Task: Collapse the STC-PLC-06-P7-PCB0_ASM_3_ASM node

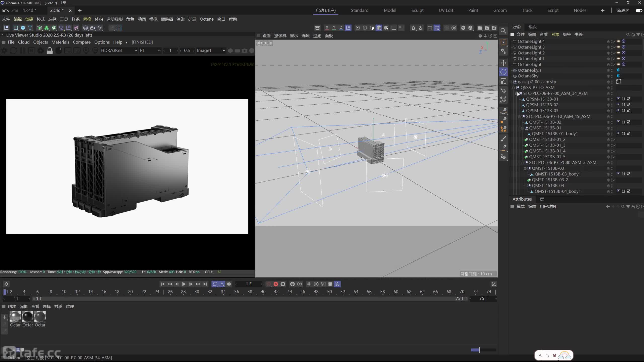Action: tap(522, 163)
